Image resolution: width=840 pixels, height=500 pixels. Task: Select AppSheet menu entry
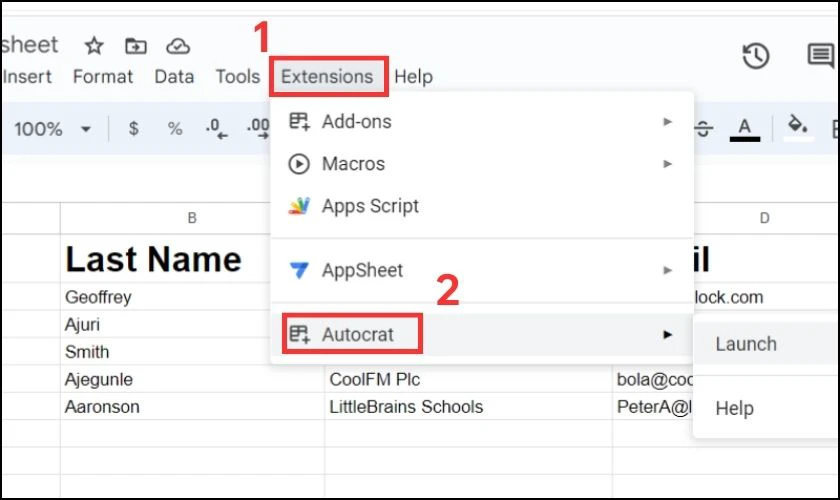point(482,270)
